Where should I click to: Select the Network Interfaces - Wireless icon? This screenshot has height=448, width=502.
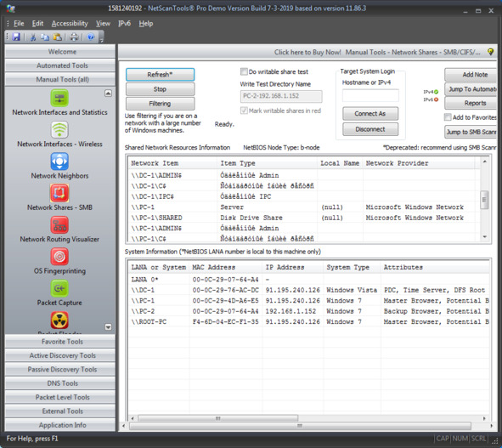59,129
